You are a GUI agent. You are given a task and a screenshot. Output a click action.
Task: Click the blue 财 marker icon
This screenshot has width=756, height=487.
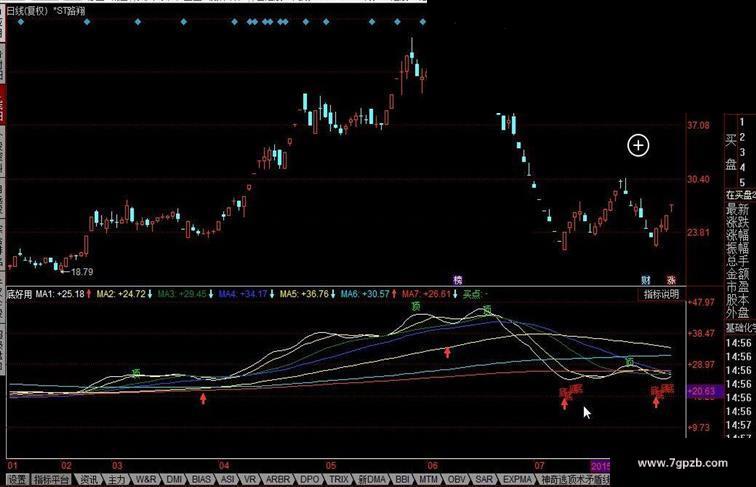point(646,280)
